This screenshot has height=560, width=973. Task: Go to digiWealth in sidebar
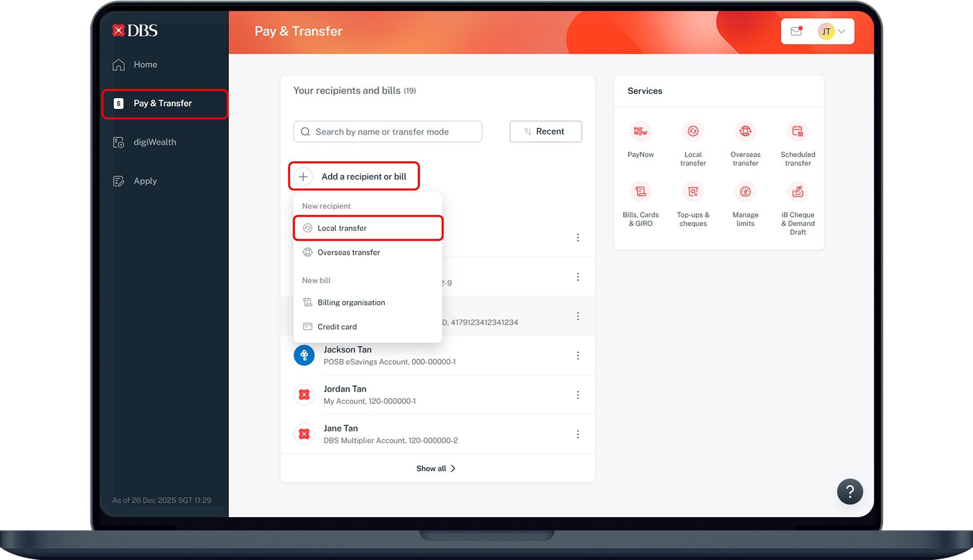(155, 142)
